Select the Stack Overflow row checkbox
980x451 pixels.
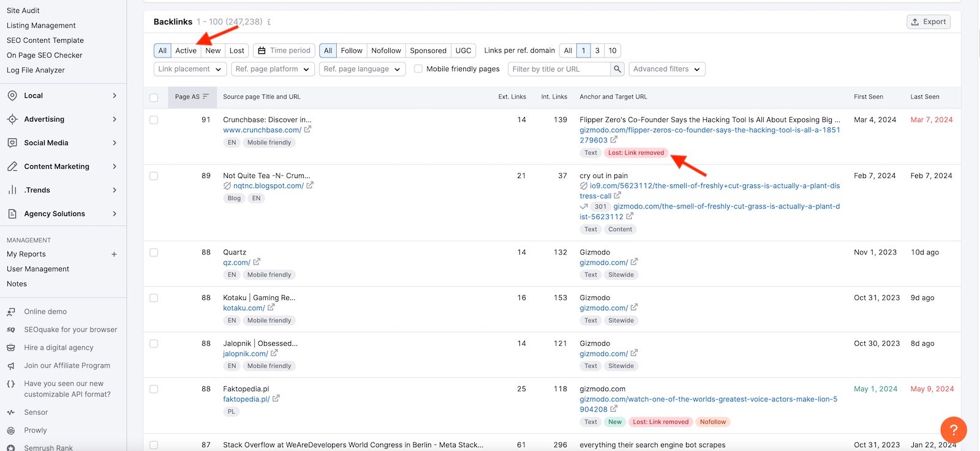154,445
